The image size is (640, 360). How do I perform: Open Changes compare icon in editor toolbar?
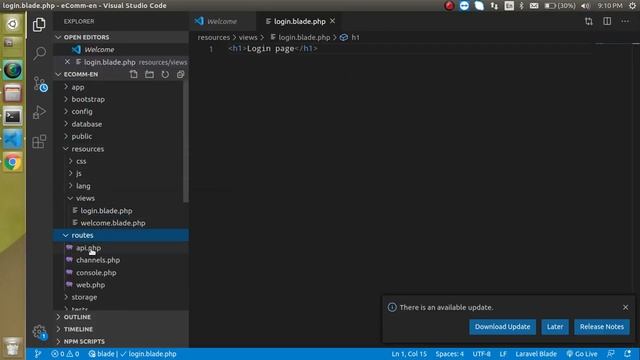(x=589, y=21)
